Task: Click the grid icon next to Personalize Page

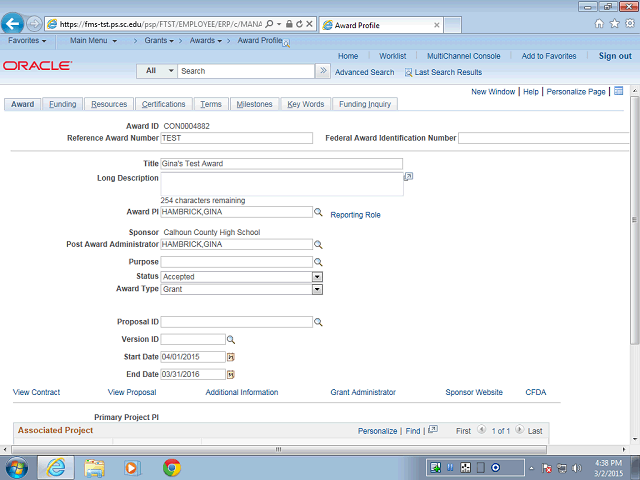Action: click(x=619, y=91)
